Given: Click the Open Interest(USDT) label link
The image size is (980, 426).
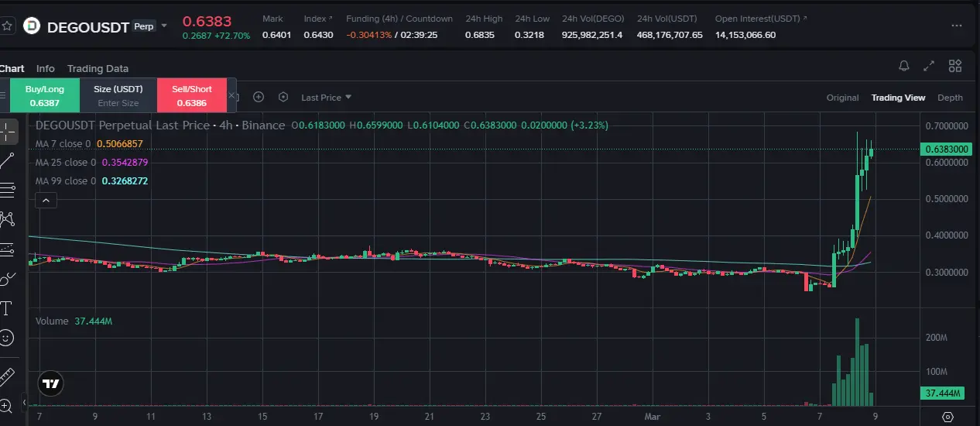Looking at the screenshot, I should point(760,19).
